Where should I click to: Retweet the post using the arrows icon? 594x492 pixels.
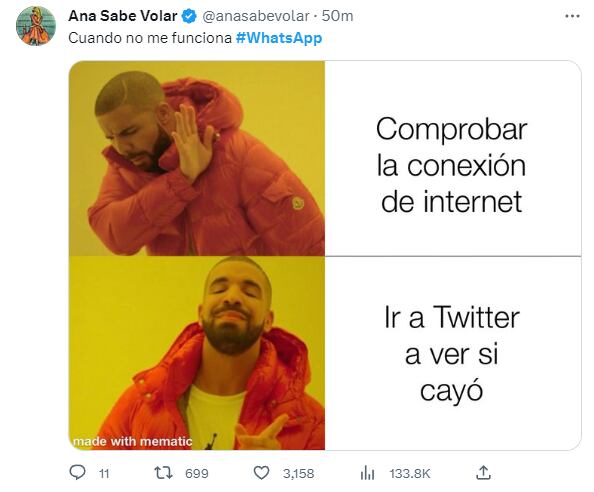(163, 473)
